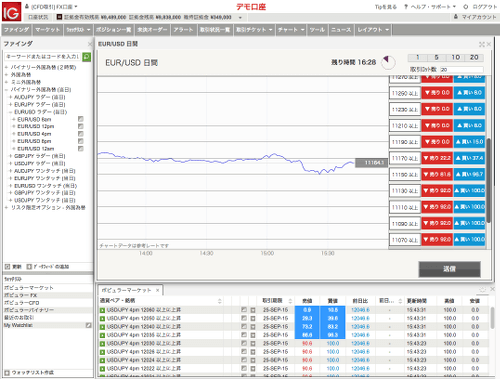Tick checkbox for EUR/USD 8pm
500x379 pixels.
pos(80,141)
